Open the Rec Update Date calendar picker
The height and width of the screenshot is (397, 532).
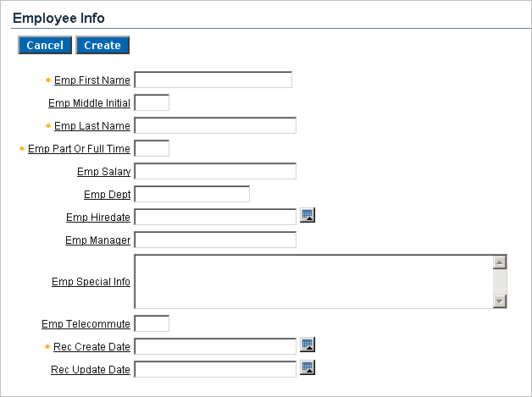pos(308,367)
